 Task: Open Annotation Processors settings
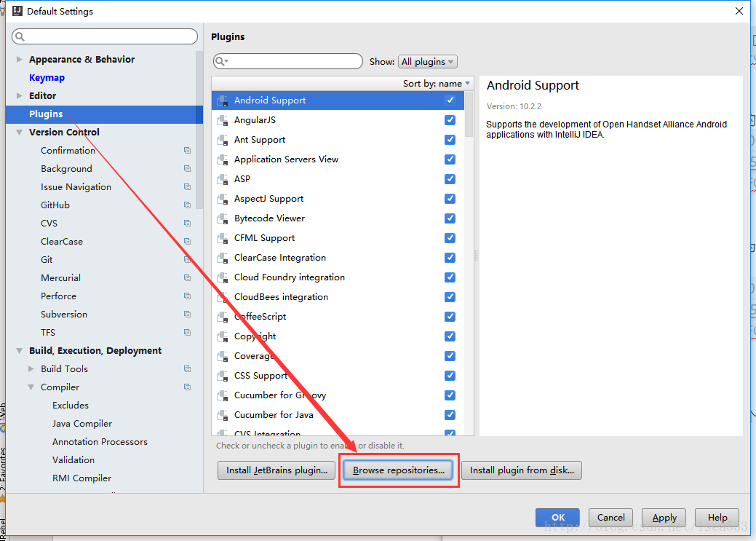coord(100,441)
